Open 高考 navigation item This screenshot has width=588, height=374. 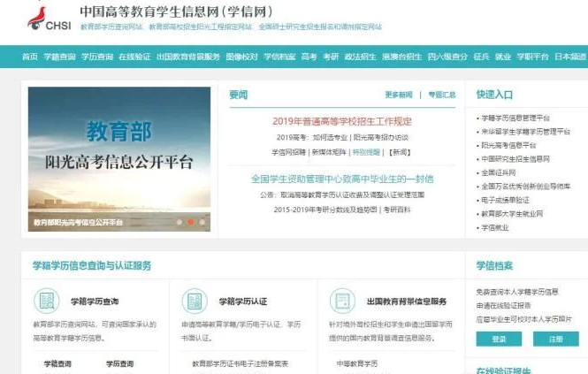tap(309, 57)
